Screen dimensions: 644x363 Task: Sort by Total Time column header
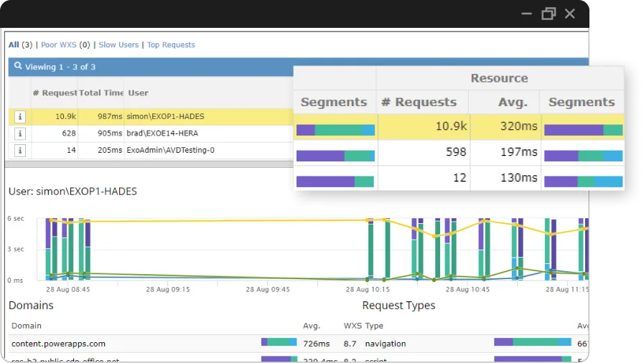pyautogui.click(x=101, y=93)
